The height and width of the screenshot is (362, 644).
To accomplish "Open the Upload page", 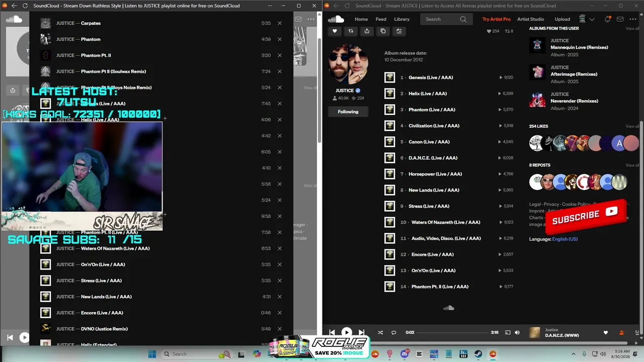I will 562,19.
